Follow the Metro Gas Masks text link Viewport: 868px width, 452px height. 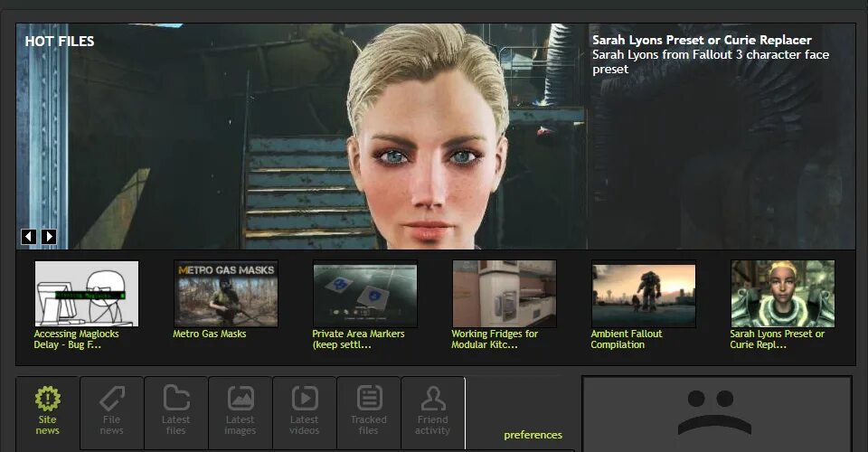(x=209, y=334)
